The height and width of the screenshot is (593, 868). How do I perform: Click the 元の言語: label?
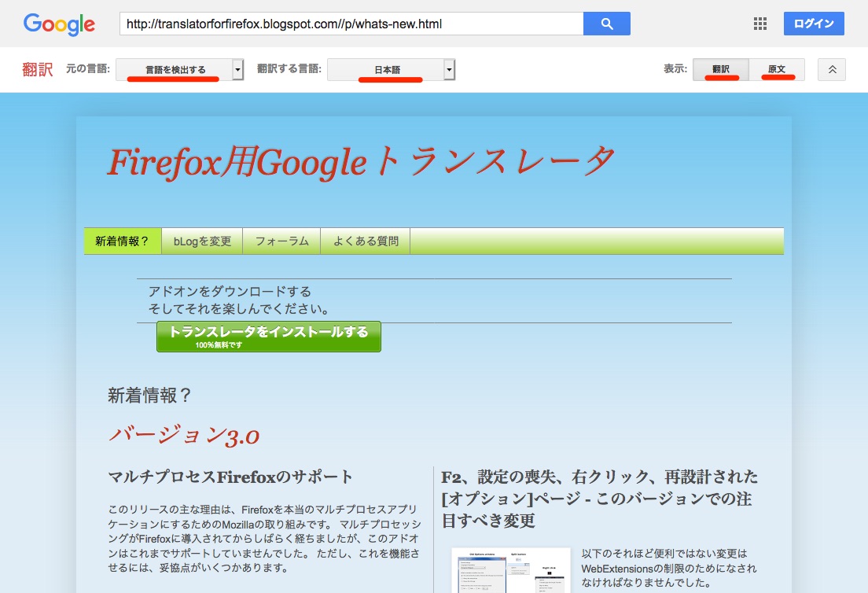click(x=88, y=68)
